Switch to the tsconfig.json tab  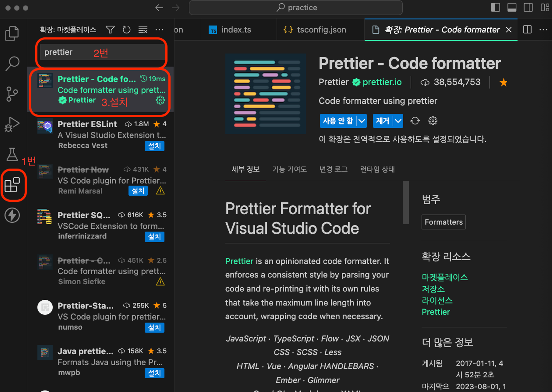(x=315, y=29)
